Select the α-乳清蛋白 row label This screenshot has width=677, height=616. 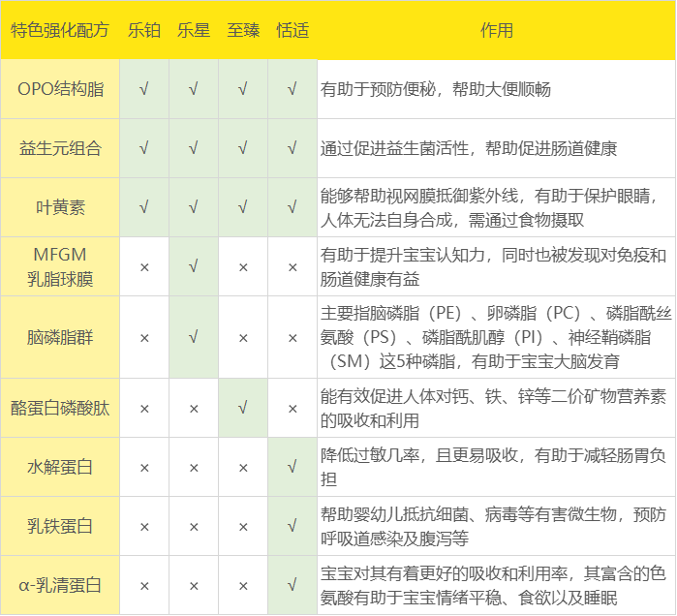pos(60,586)
